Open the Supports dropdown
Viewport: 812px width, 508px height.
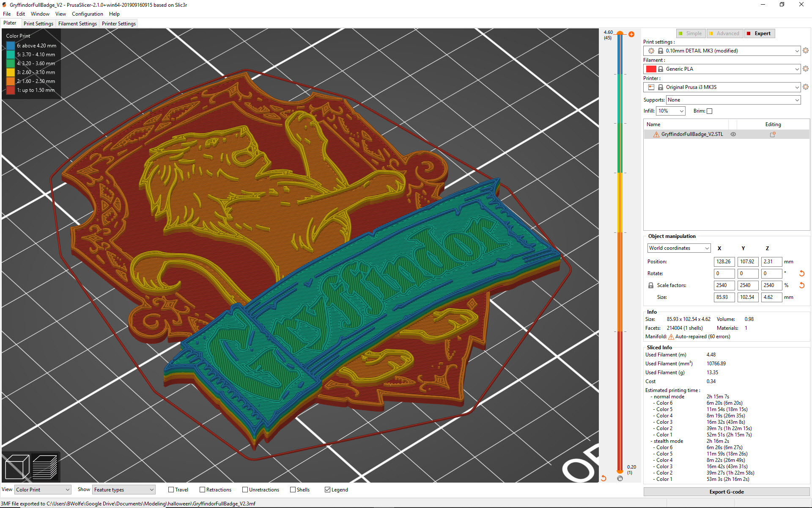coord(733,100)
